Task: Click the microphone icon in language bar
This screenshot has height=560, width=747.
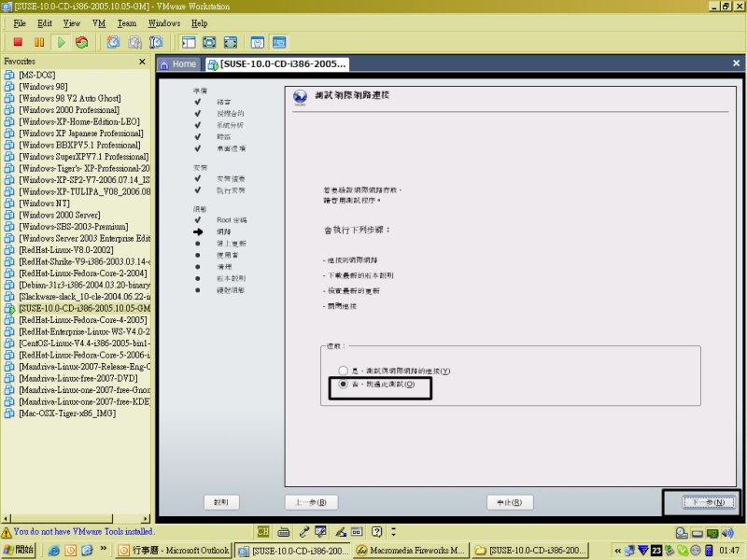Action: tap(303, 531)
